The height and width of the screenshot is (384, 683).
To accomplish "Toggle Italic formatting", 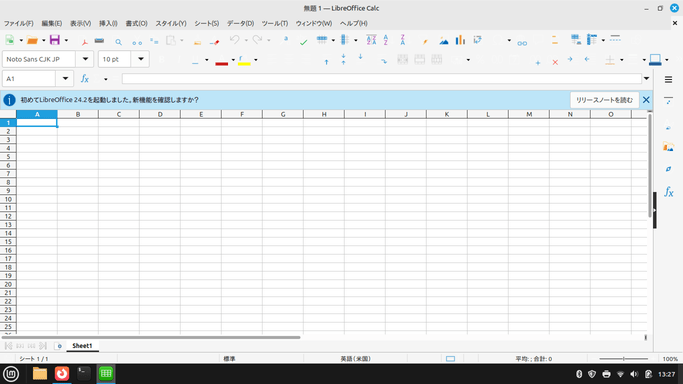I will pos(179,59).
